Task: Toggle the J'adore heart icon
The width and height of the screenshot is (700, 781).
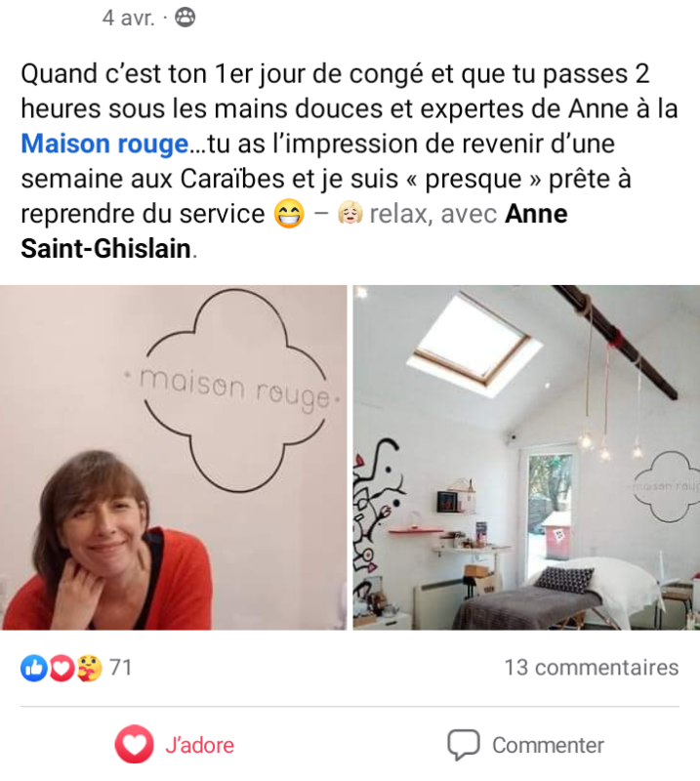Action: point(134,744)
